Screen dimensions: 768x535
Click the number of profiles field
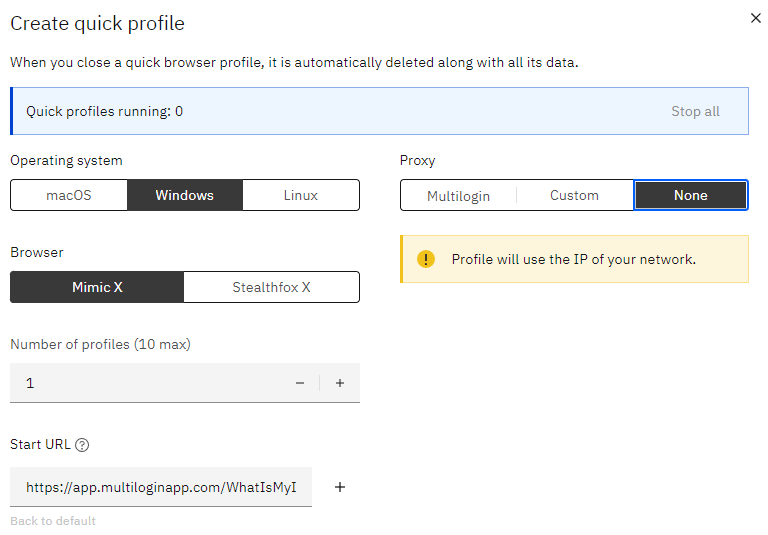click(x=185, y=383)
